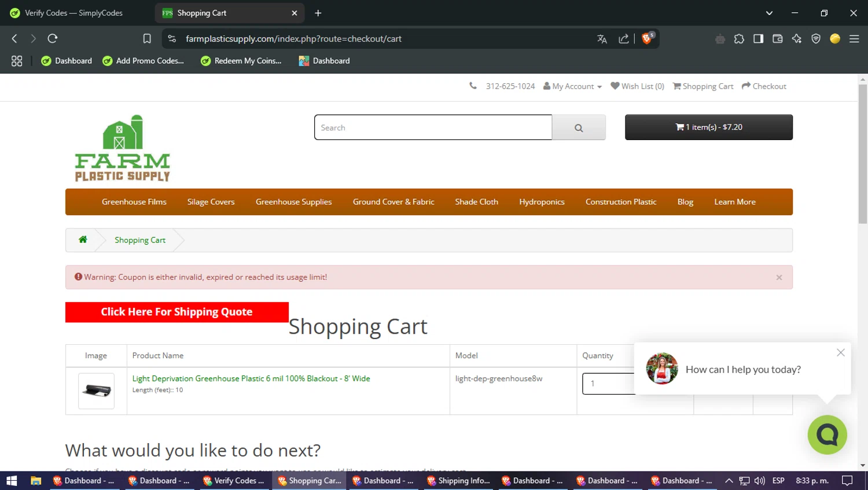Click the product thumbnail image in the cart
868x490 pixels.
click(x=96, y=391)
